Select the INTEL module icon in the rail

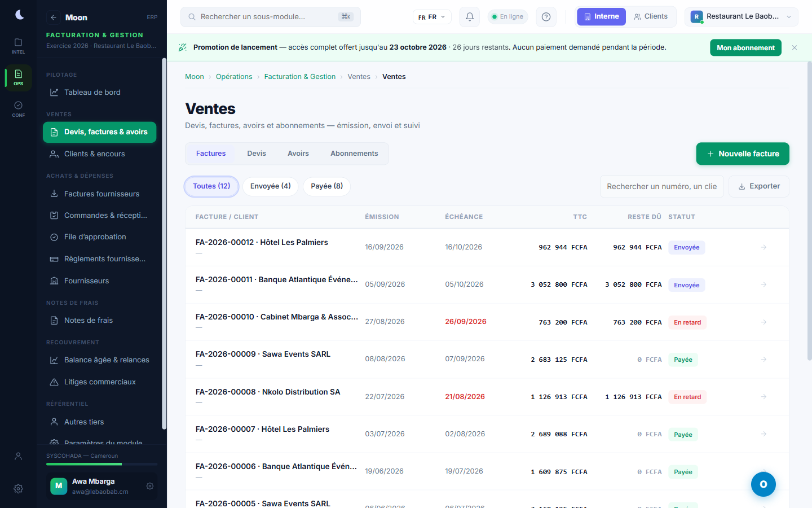tap(19, 46)
